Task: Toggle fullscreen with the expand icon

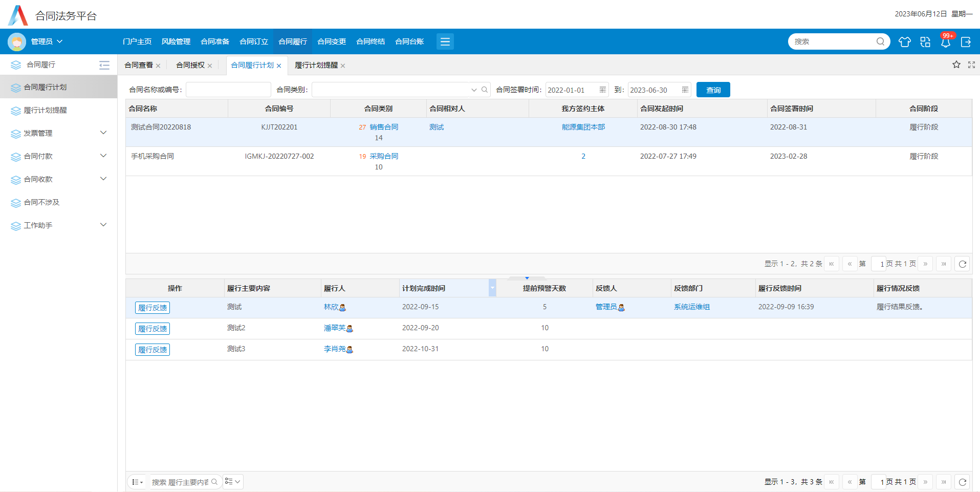Action: pos(971,65)
